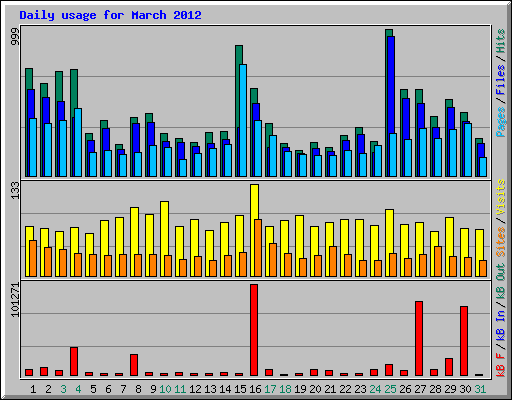Click the red kB bar for day 27
The height and width of the screenshot is (400, 512).
[419, 339]
